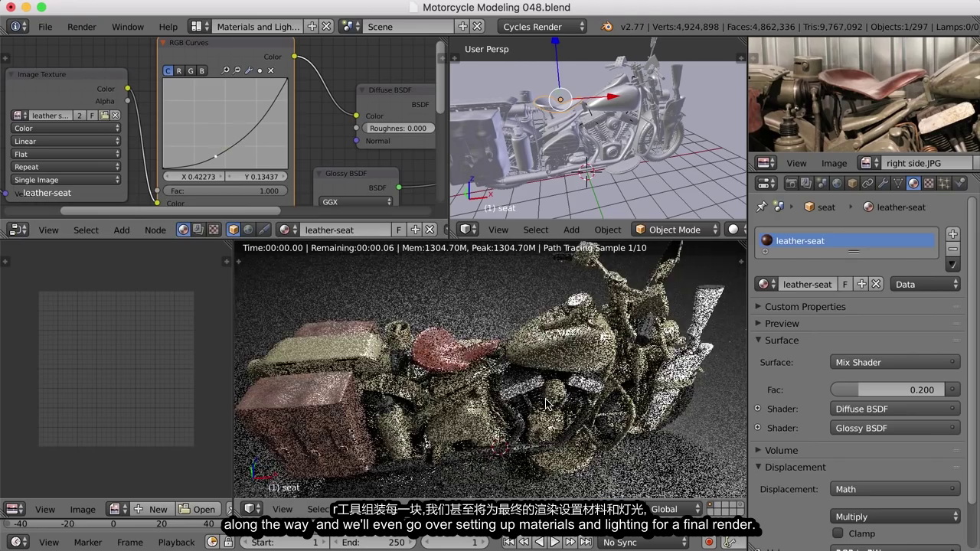Open the top Render menu
Viewport: 980px width, 551px height.
pos(82,26)
